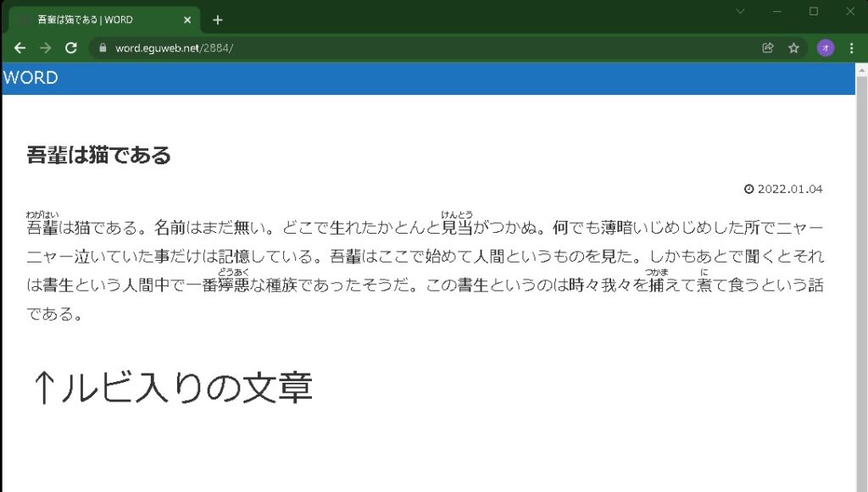Click the 吾輩は猫である article heading
Screen dimensions: 868x492
(x=98, y=155)
